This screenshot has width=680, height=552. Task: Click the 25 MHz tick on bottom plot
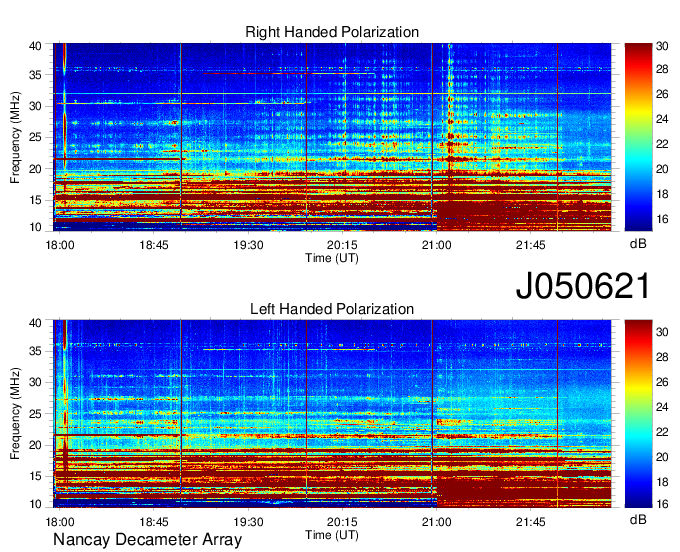pyautogui.click(x=35, y=414)
